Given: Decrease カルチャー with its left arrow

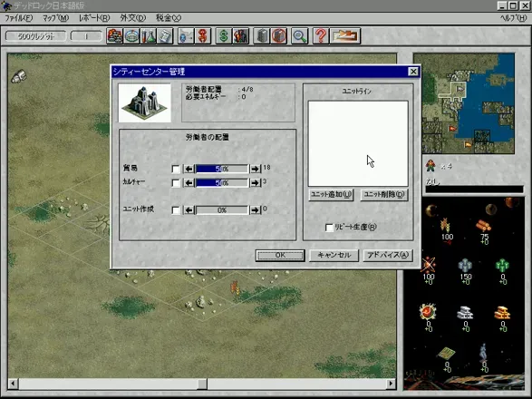Looking at the screenshot, I should [189, 183].
